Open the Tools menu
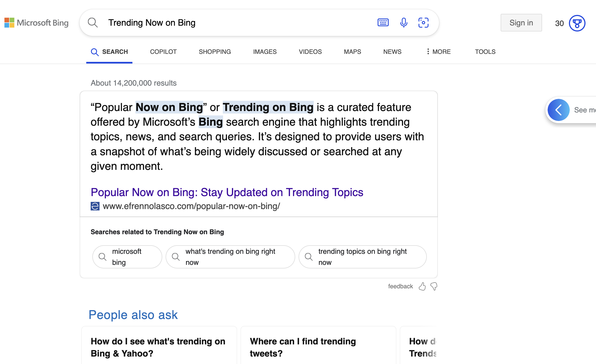The width and height of the screenshot is (596, 364). click(x=485, y=52)
